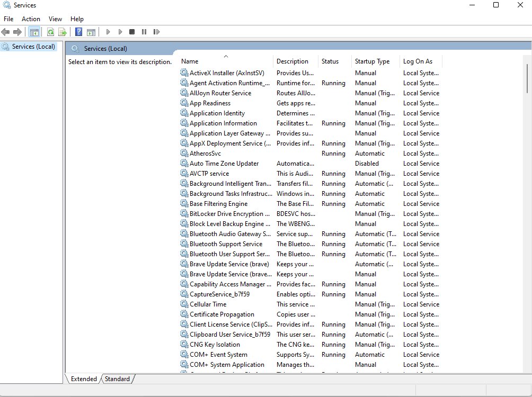Click gear icon next to Cellular Time
The height and width of the screenshot is (397, 532).
[184, 304]
